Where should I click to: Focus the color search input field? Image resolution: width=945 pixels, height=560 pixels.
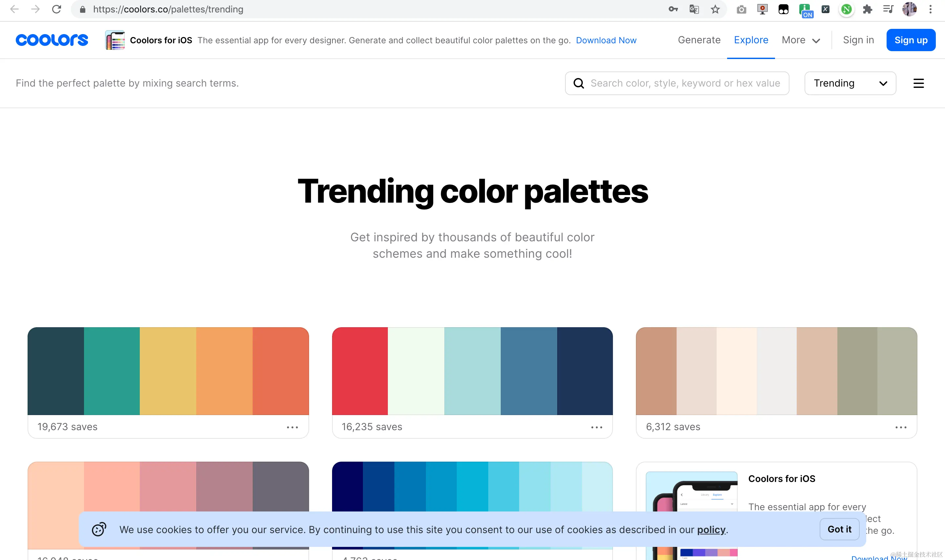click(x=685, y=83)
